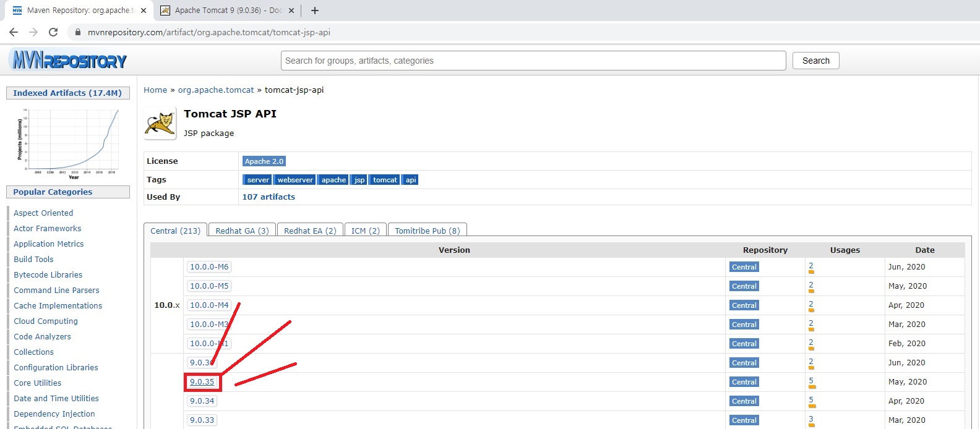
Task: Go to Home breadcrumb link
Action: pos(155,90)
